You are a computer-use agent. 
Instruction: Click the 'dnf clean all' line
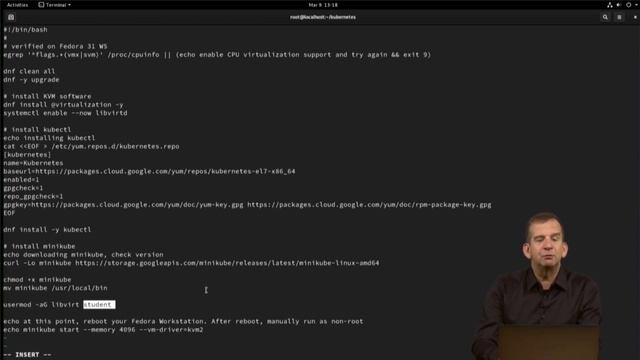click(29, 71)
